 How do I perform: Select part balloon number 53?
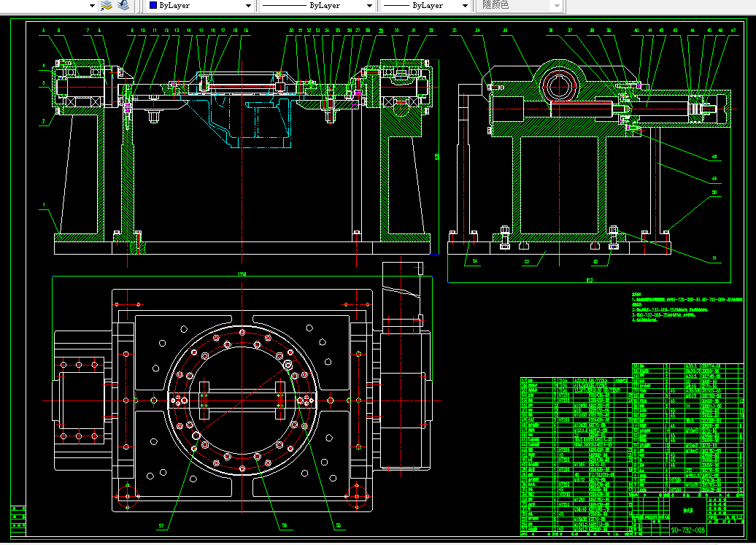point(527,262)
